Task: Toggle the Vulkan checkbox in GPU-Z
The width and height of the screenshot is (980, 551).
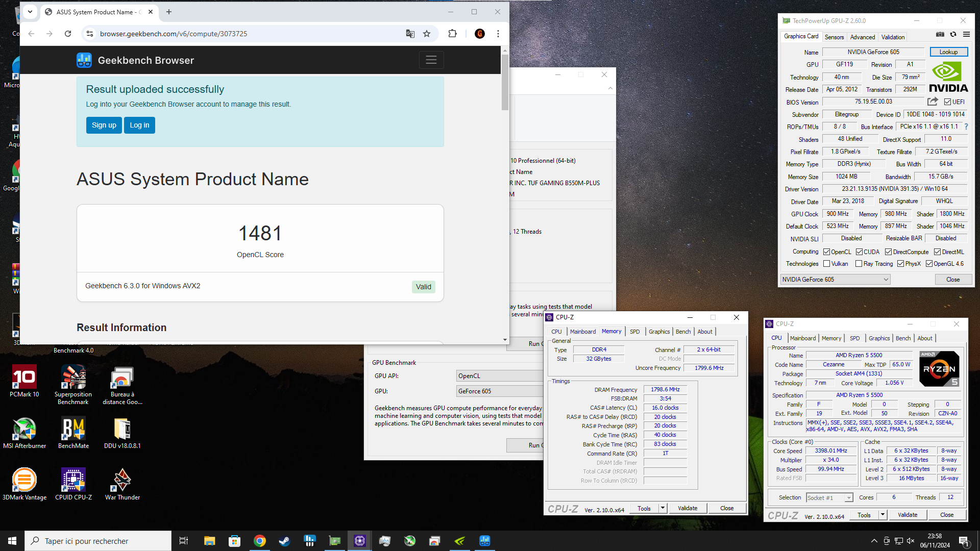Action: click(x=826, y=264)
